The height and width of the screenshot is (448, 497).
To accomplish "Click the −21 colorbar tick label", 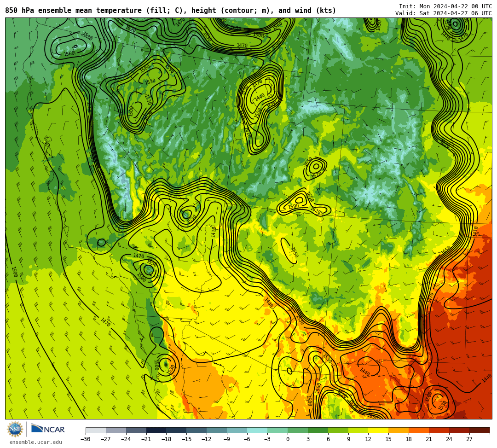I will click(146, 439).
